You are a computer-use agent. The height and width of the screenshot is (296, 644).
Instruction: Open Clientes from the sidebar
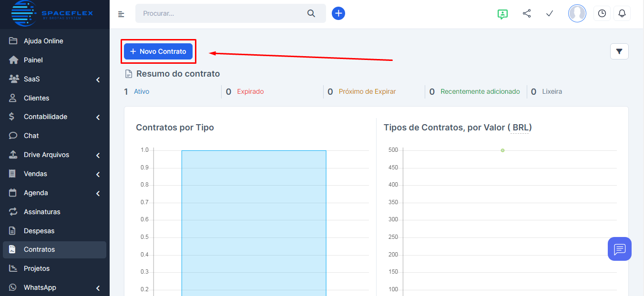point(36,98)
